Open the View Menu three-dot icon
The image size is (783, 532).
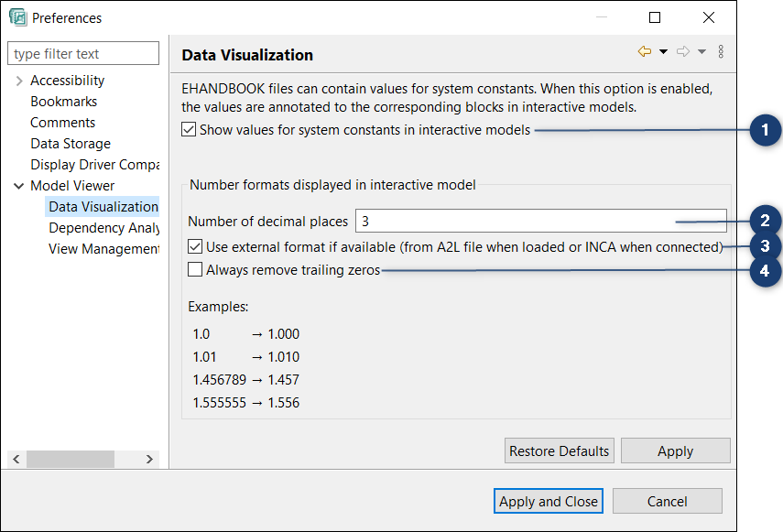[x=721, y=51]
